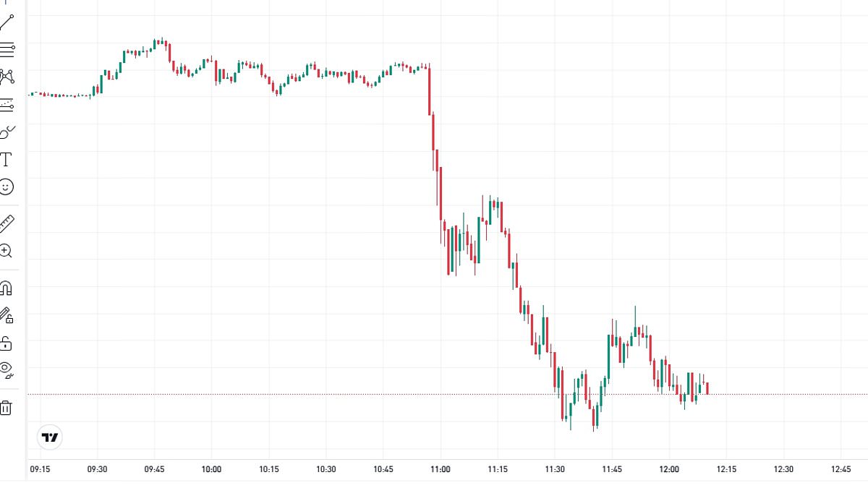Screen dimensions: 868x488
Task: Select the Prediction and Measurement tool
Action: (x=7, y=103)
